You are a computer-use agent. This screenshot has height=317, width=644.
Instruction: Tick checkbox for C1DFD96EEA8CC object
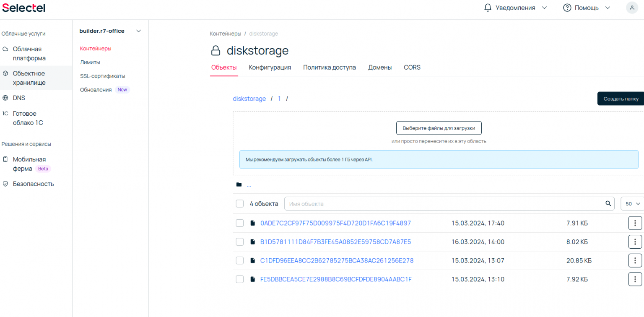pyautogui.click(x=240, y=260)
